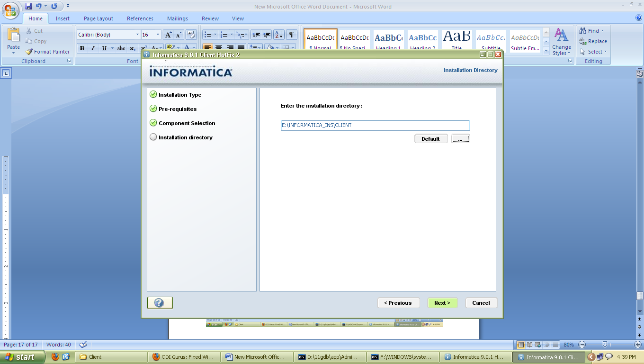Save the document from Quick Access toolbar
644x364 pixels.
click(x=28, y=6)
